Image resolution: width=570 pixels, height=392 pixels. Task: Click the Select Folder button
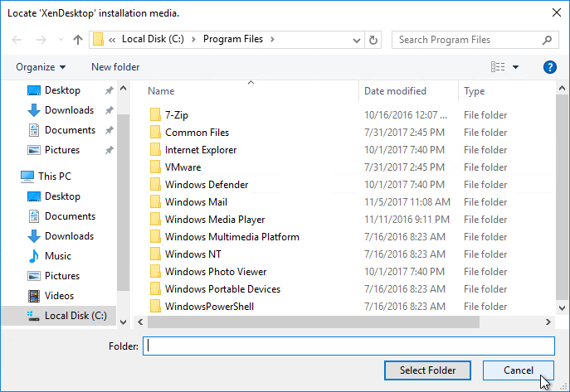coord(427,370)
